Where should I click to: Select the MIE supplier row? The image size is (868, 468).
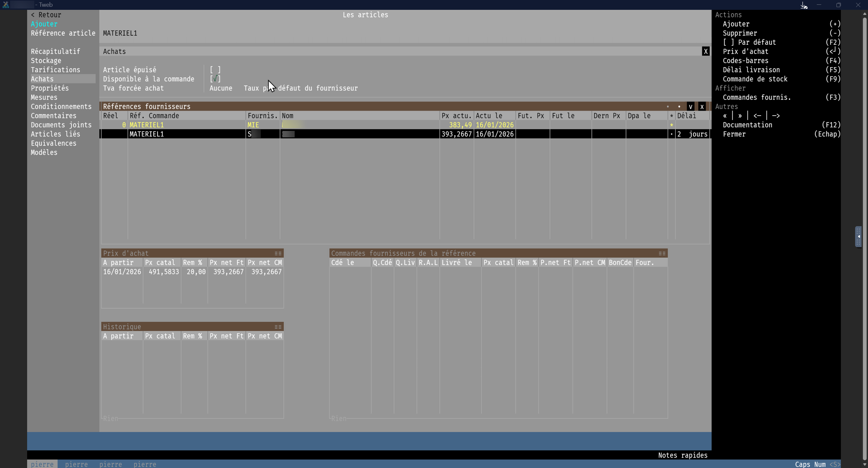(253, 125)
